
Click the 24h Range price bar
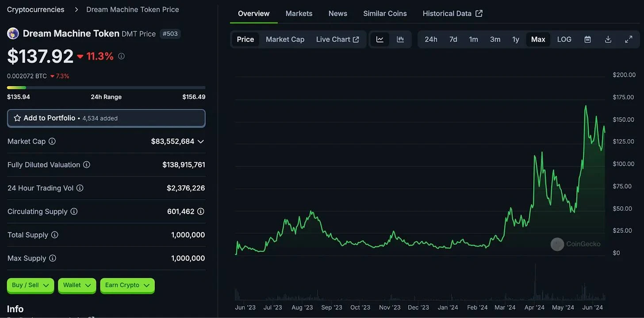[x=106, y=87]
